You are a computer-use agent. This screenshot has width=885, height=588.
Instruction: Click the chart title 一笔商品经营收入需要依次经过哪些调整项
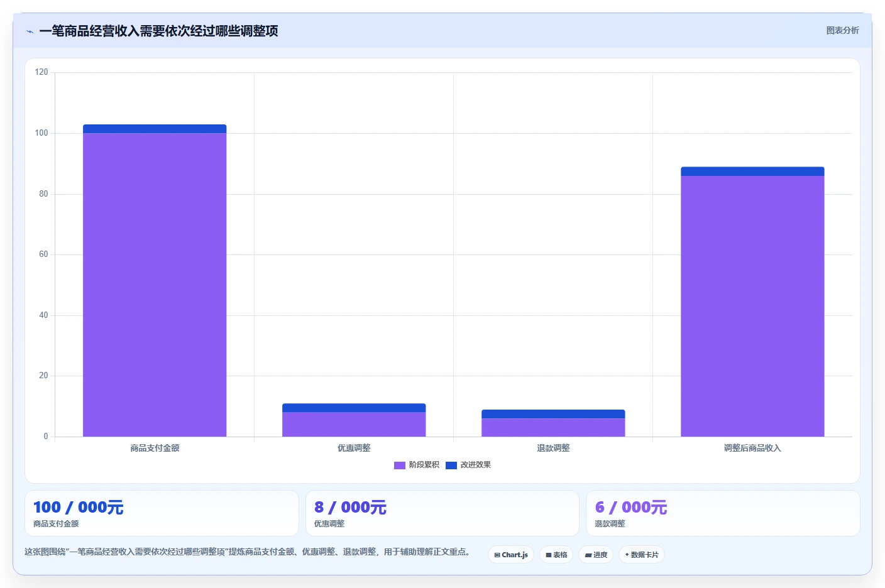158,31
